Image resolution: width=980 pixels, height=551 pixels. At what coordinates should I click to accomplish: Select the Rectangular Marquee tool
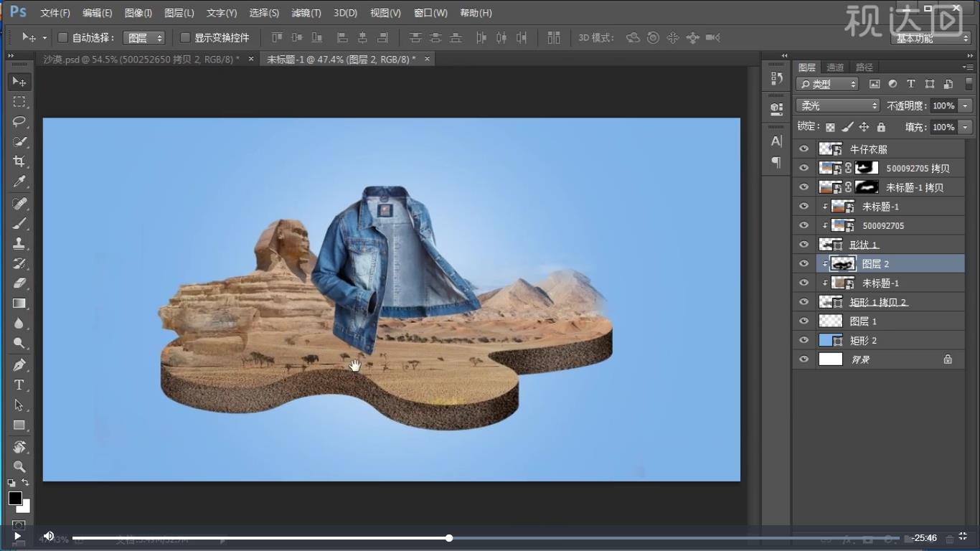pyautogui.click(x=19, y=102)
